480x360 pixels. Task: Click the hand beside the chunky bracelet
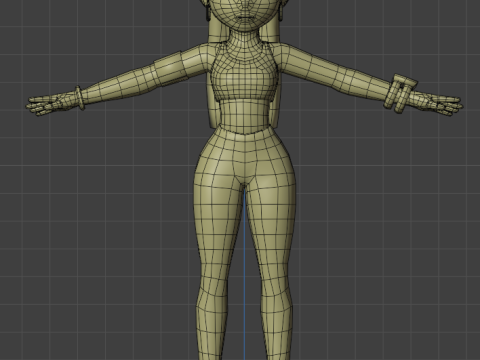[x=437, y=103]
